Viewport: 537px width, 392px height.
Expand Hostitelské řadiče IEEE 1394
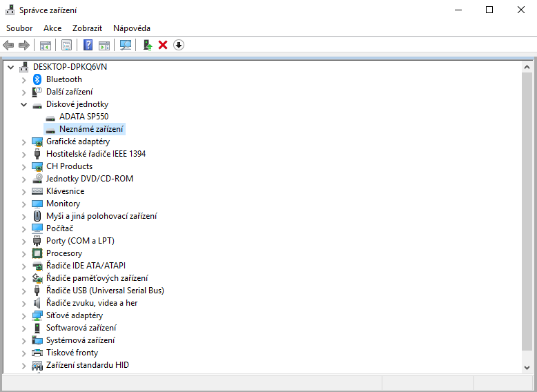[x=23, y=155]
